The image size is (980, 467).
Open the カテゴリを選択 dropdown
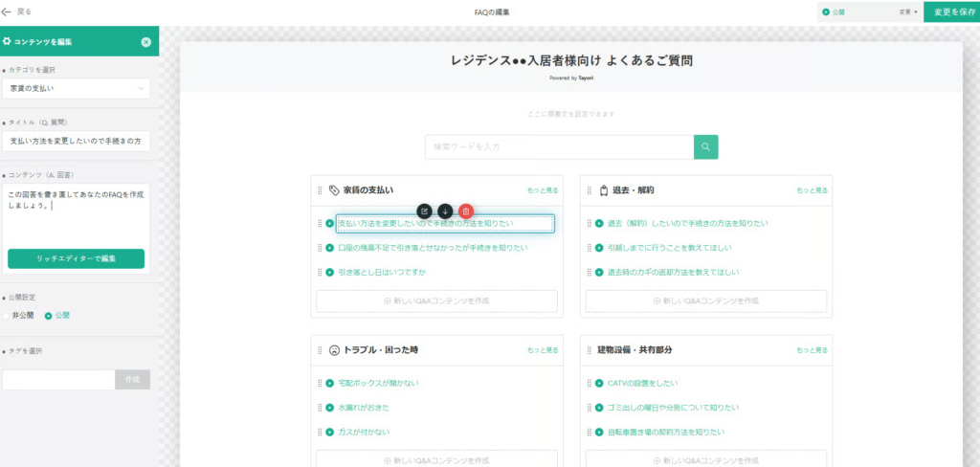click(x=76, y=89)
